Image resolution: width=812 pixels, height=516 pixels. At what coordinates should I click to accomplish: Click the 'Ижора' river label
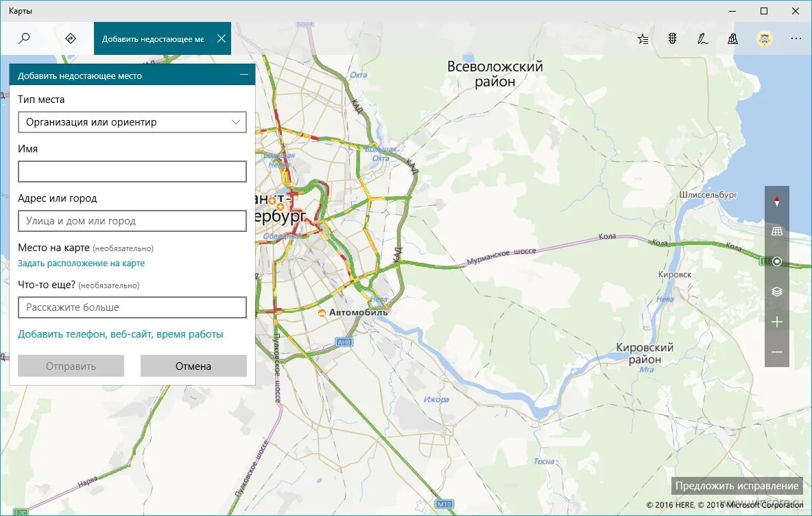(x=436, y=399)
